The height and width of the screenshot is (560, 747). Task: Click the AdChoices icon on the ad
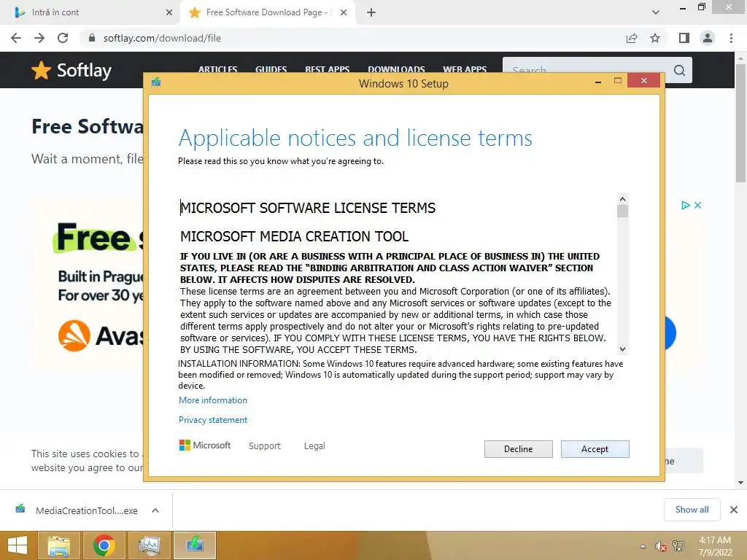coord(686,205)
